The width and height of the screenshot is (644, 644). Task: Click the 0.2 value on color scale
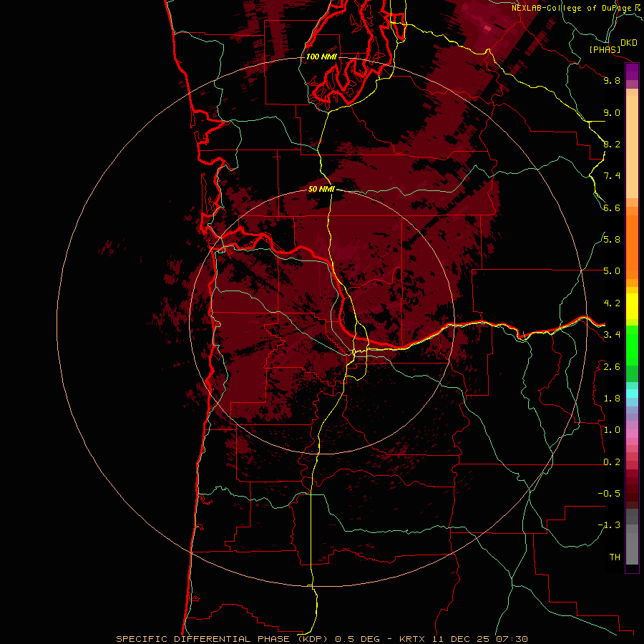(x=612, y=462)
